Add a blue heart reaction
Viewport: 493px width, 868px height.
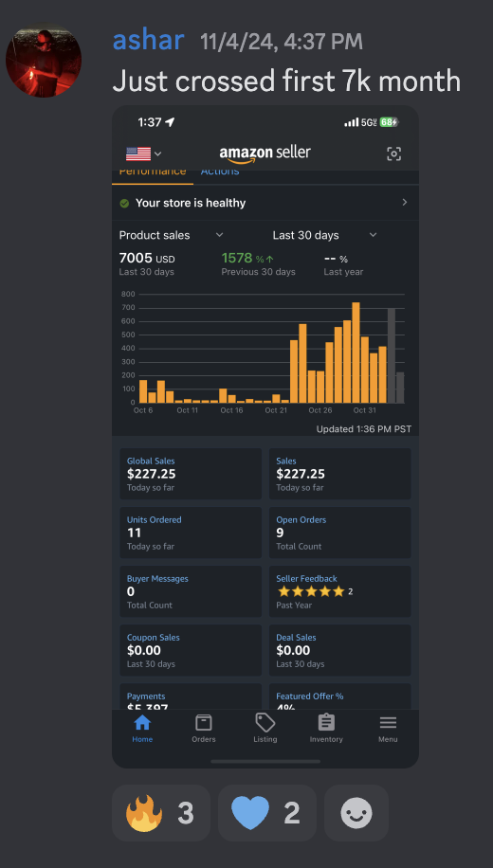[x=267, y=813]
